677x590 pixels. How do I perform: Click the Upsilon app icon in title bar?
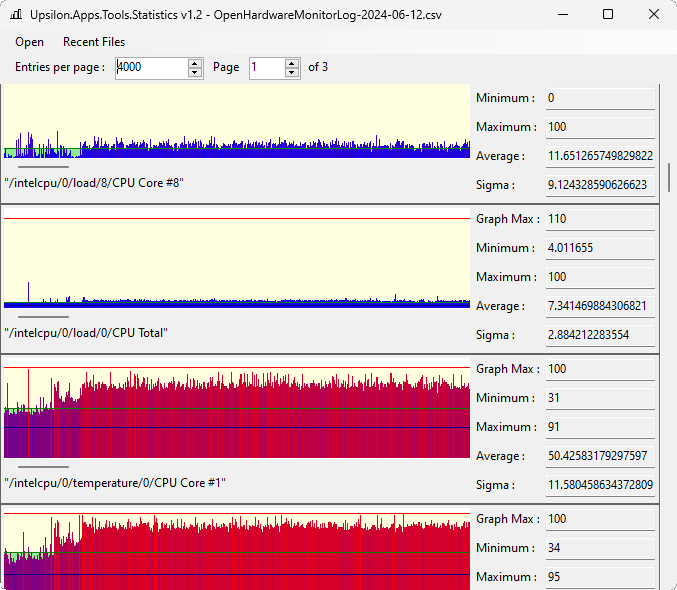[16, 15]
